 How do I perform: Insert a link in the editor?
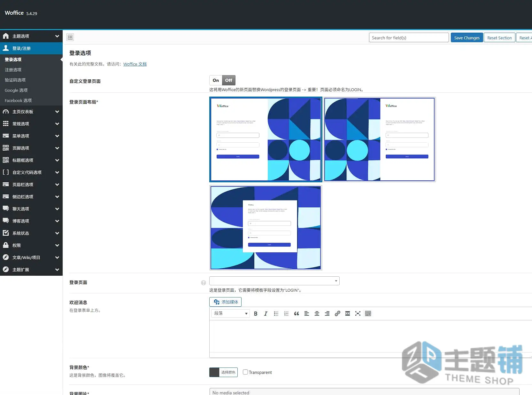click(x=337, y=313)
